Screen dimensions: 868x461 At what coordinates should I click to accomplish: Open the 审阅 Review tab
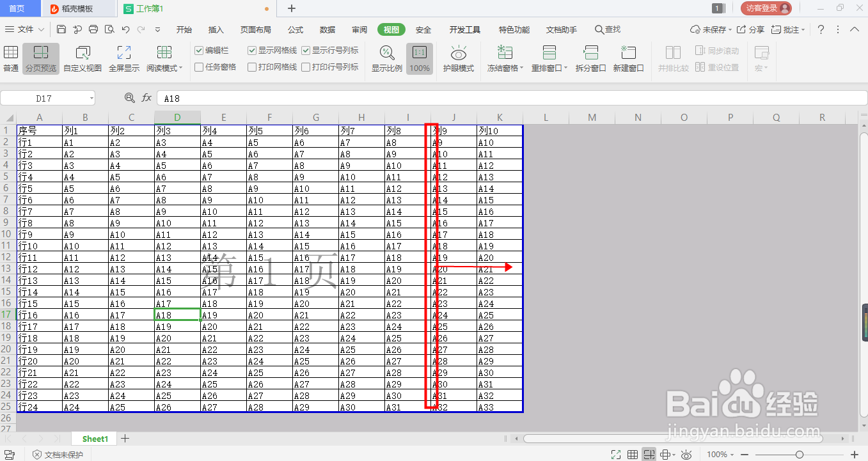pyautogui.click(x=359, y=30)
